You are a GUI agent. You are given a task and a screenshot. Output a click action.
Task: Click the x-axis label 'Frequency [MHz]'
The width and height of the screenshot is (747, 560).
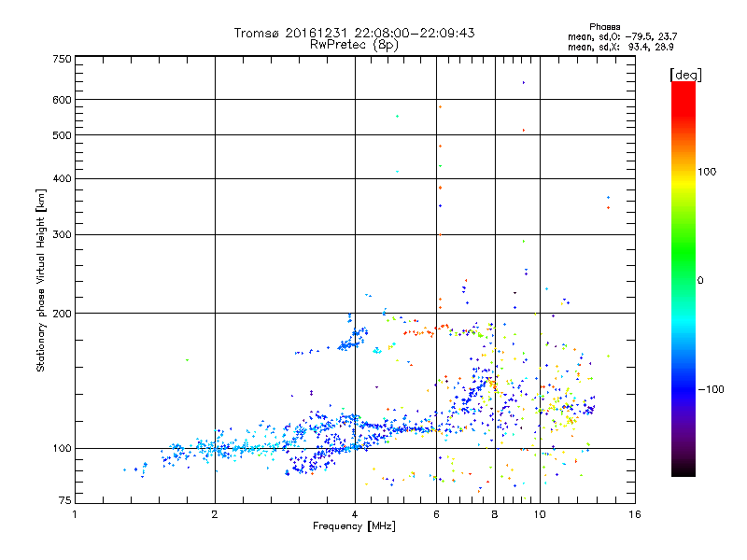point(354,526)
